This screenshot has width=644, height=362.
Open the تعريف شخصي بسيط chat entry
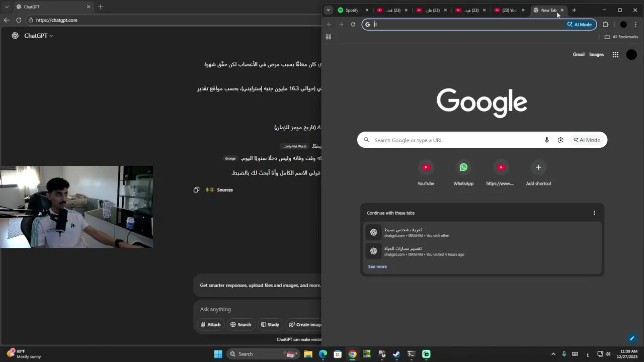(482, 232)
